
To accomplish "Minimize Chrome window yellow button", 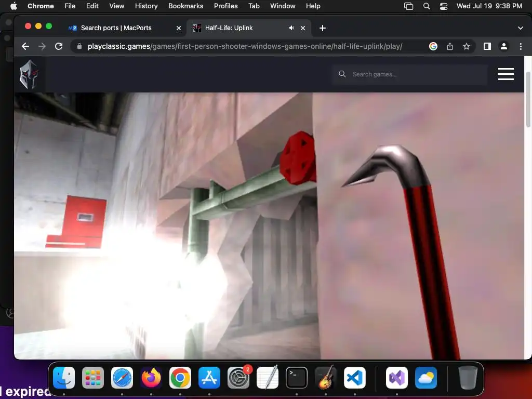I will pos(38,26).
